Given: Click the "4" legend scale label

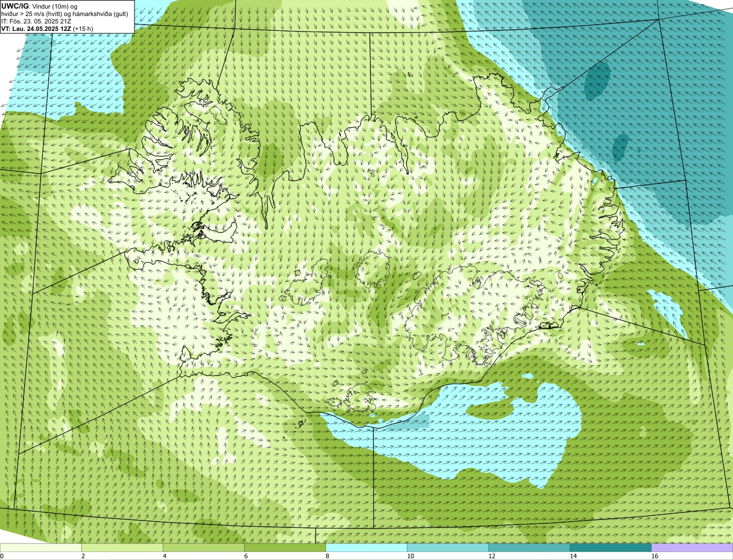Looking at the screenshot, I should [x=164, y=556].
